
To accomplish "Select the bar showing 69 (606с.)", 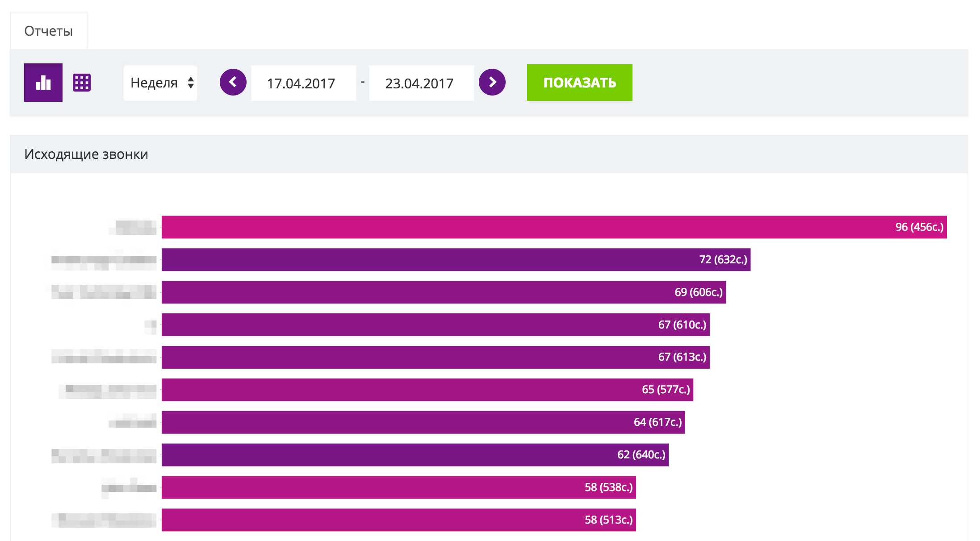I will click(444, 292).
